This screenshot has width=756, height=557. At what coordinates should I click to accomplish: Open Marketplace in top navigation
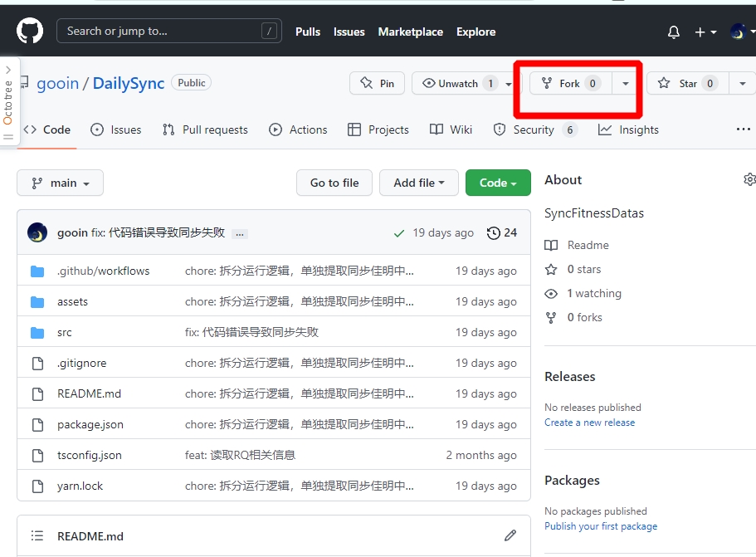[x=410, y=32]
